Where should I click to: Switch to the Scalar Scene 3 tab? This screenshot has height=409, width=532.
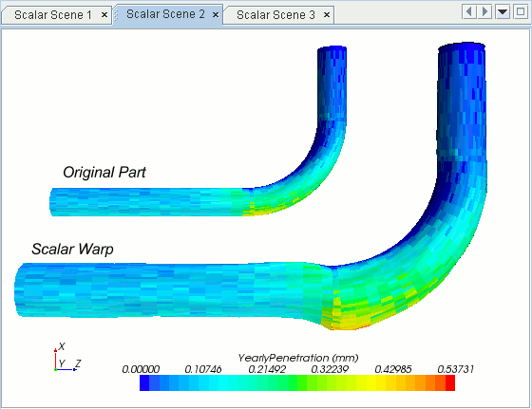[275, 15]
